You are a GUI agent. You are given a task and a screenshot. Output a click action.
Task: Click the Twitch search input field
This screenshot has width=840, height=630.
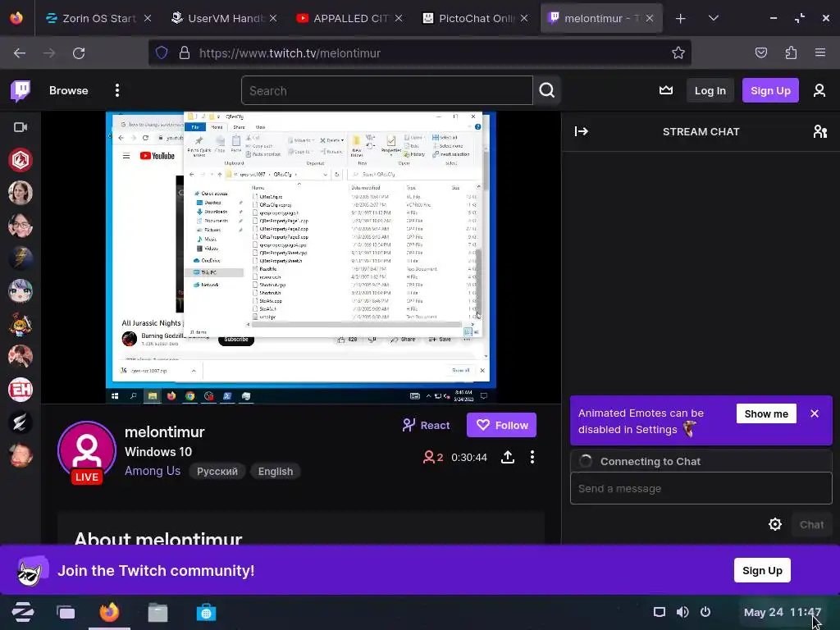(x=387, y=90)
